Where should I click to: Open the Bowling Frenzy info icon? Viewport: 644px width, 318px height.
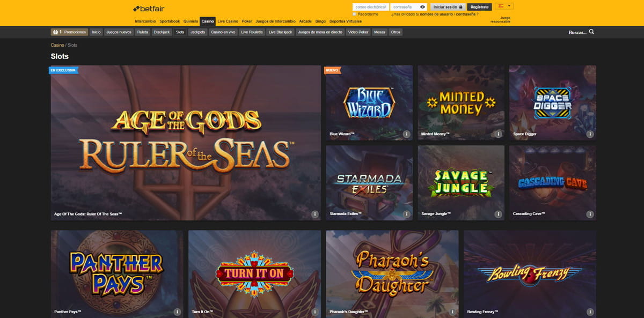(590, 312)
